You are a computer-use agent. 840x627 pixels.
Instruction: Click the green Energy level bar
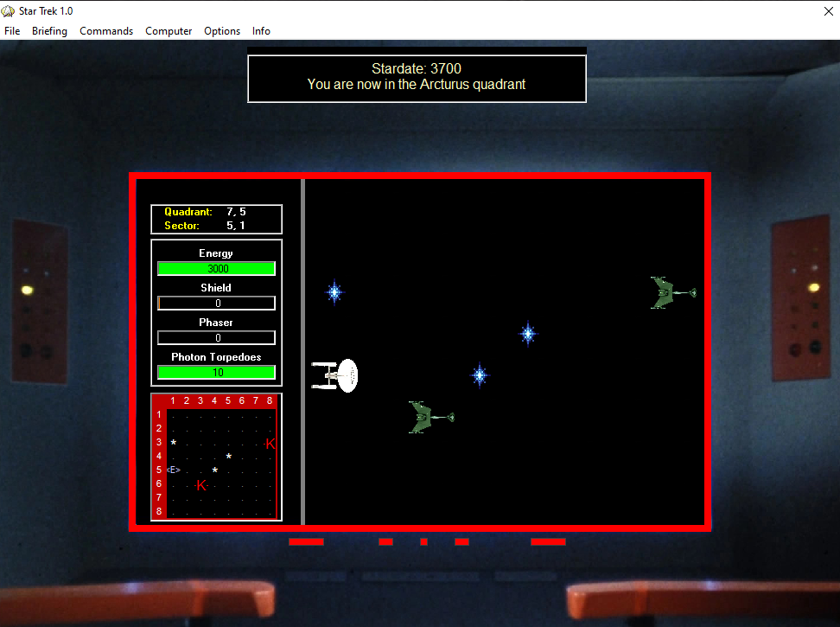(x=215, y=268)
